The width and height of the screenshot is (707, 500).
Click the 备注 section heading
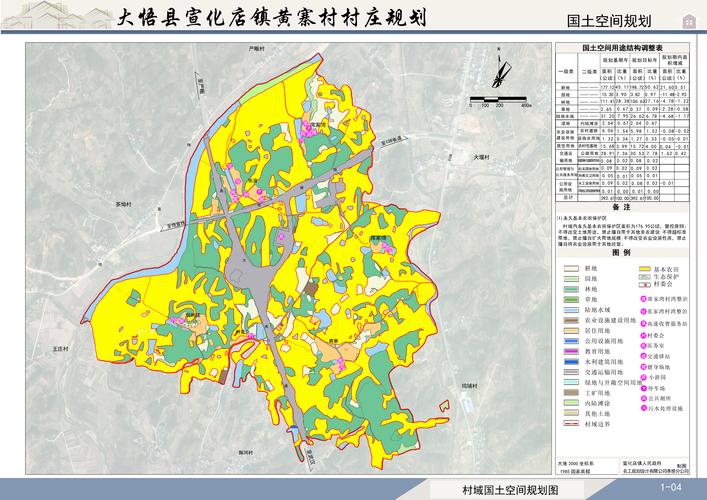click(623, 205)
